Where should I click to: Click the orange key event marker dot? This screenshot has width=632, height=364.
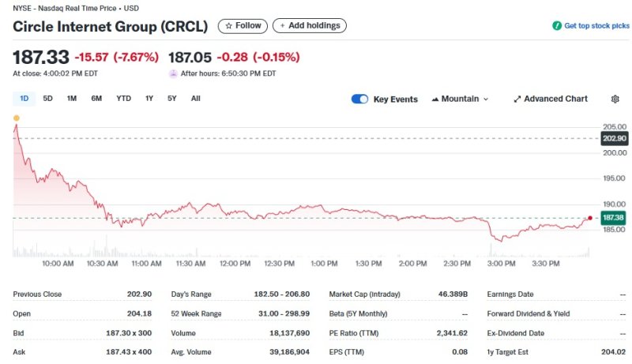point(16,118)
